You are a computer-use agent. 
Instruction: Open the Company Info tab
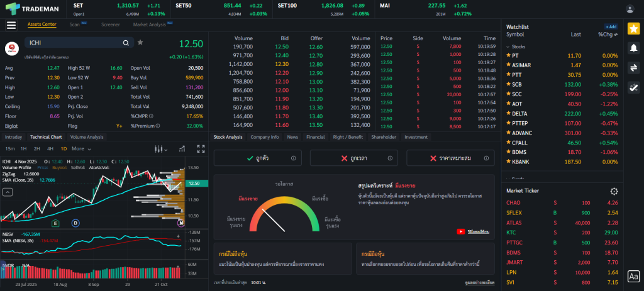point(264,136)
